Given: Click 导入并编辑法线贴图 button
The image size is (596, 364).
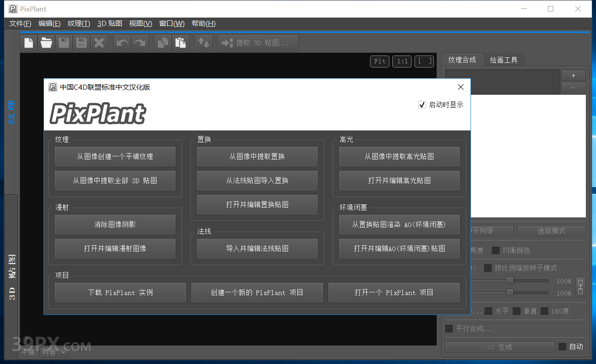Looking at the screenshot, I should (257, 248).
